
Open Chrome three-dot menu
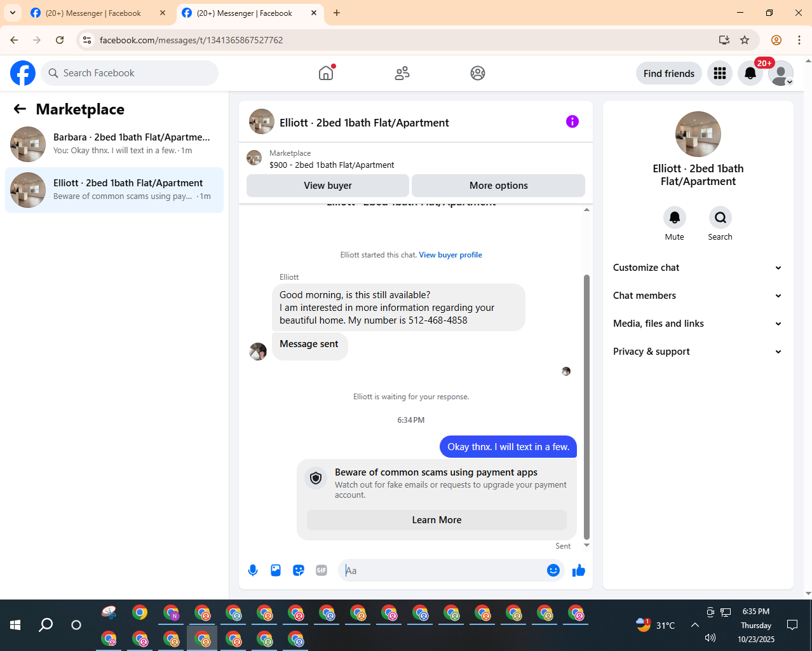pyautogui.click(x=799, y=40)
